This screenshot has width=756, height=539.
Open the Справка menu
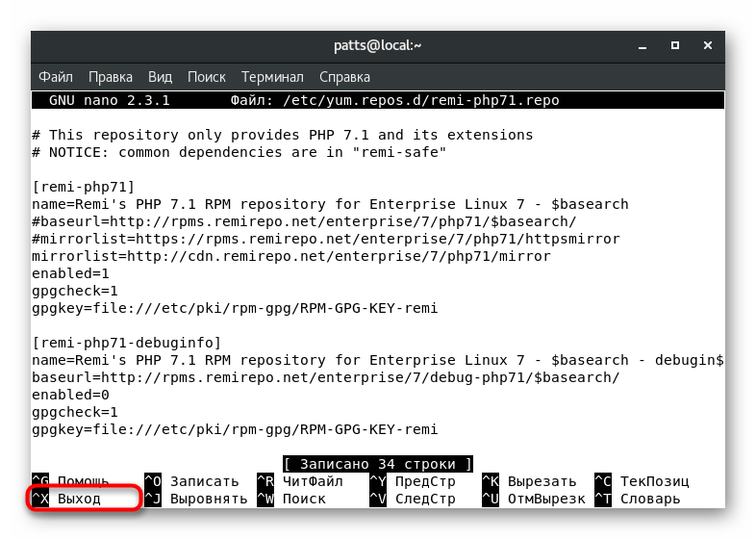tap(344, 77)
